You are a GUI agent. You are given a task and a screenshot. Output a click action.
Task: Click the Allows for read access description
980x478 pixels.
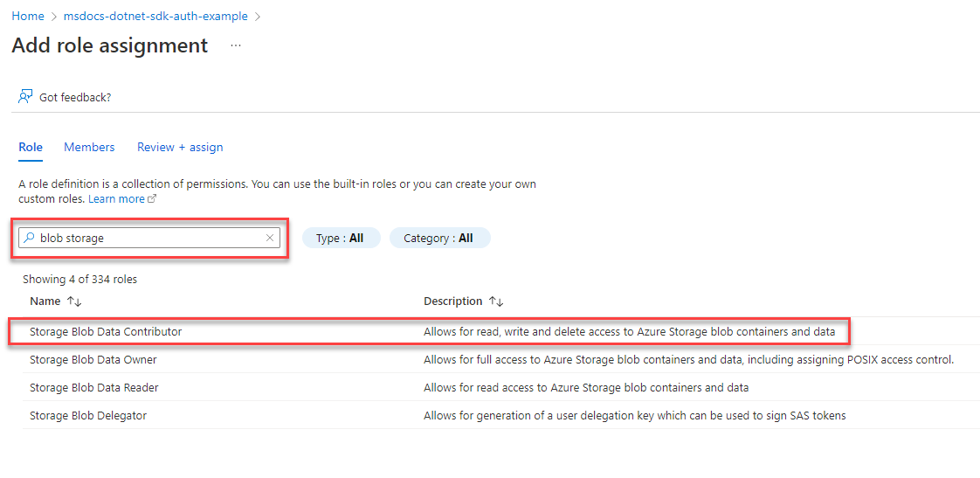[586, 388]
